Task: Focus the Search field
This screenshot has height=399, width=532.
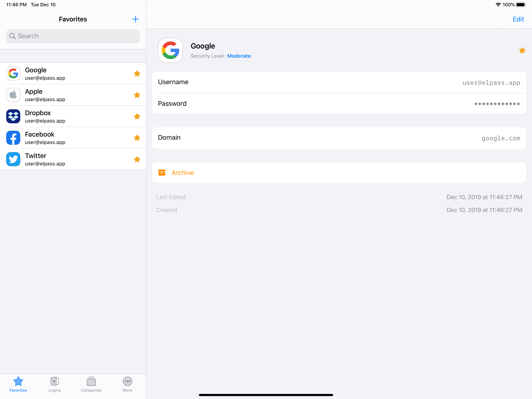Action: [x=73, y=36]
